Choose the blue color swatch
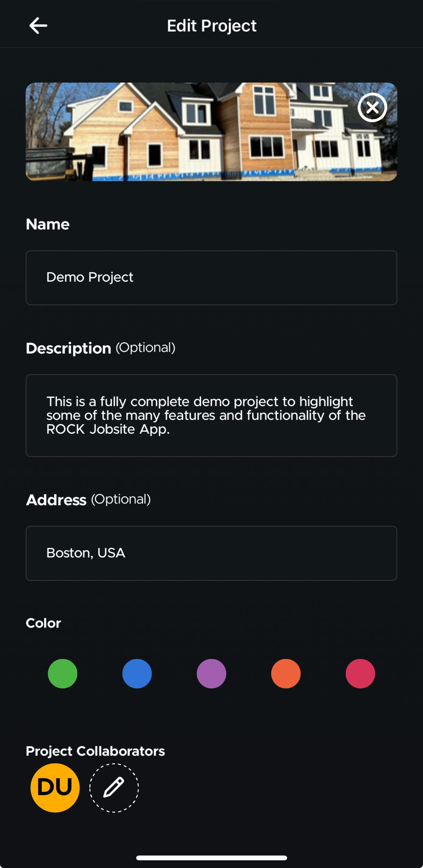The width and height of the screenshot is (423, 868). tap(137, 674)
